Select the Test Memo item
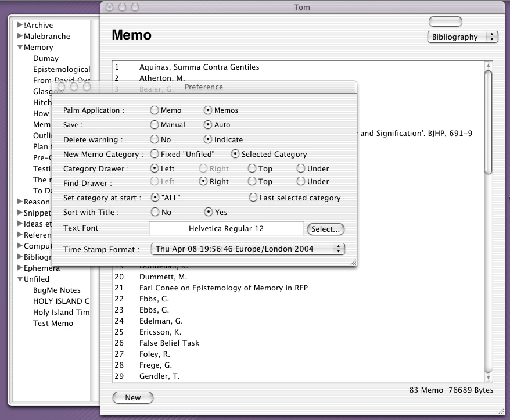 [x=53, y=323]
